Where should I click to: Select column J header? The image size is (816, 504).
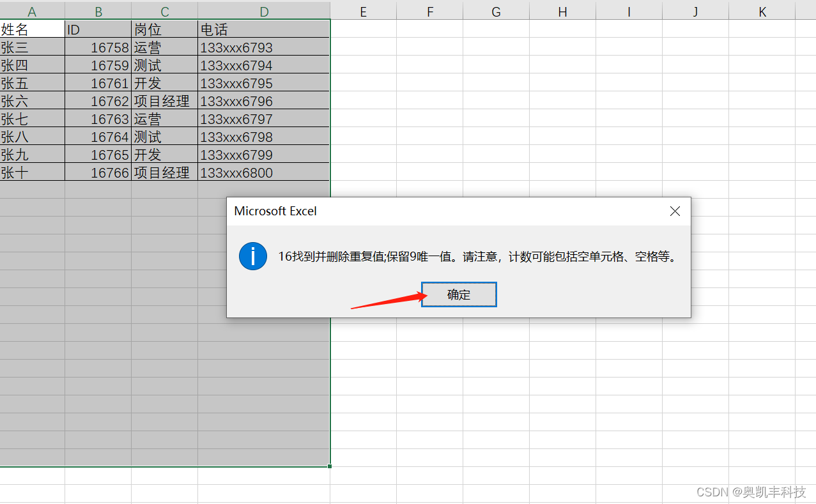click(695, 11)
